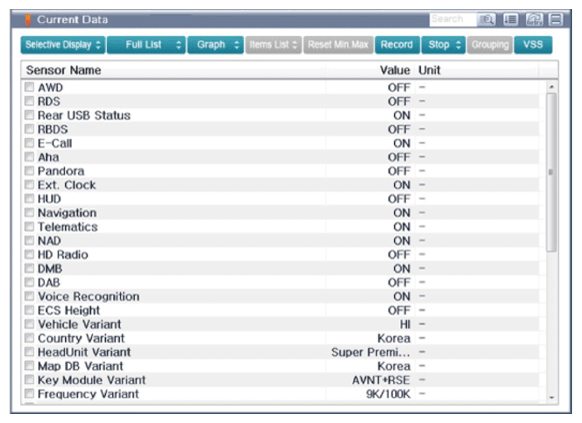
Task: Select the 'Telematics' row label
Action: click(68, 227)
